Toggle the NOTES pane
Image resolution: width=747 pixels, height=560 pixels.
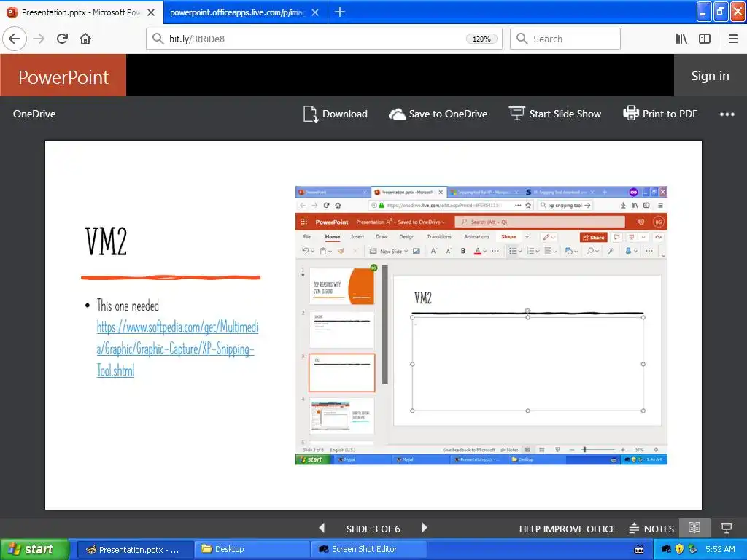coord(651,529)
